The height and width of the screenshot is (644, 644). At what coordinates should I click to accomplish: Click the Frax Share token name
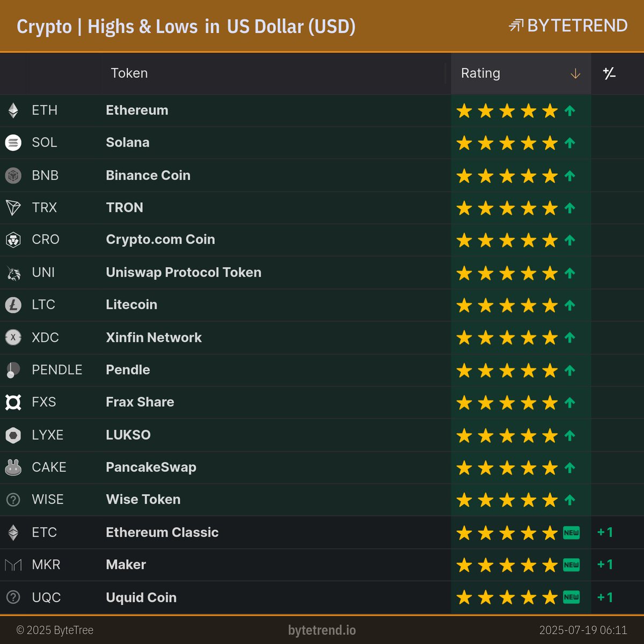(x=140, y=402)
